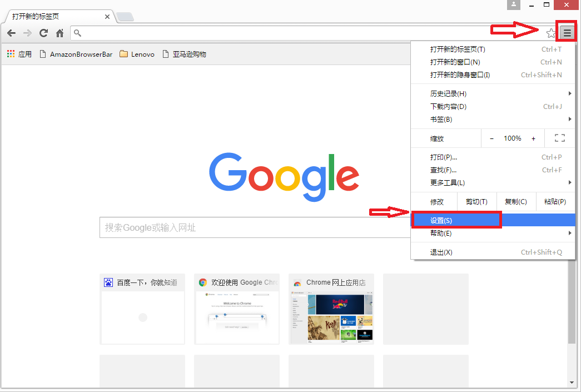Click the Home icon
The image size is (581, 392).
point(59,33)
